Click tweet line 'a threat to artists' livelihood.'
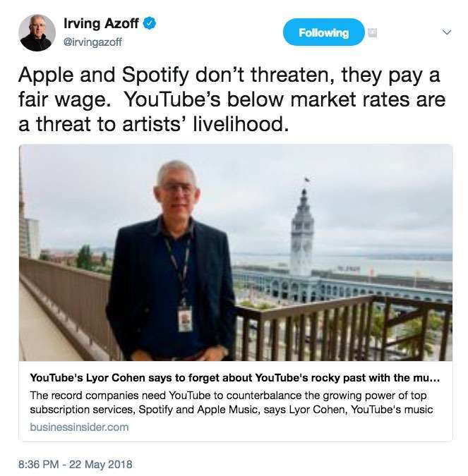468x476 pixels. click(x=153, y=124)
